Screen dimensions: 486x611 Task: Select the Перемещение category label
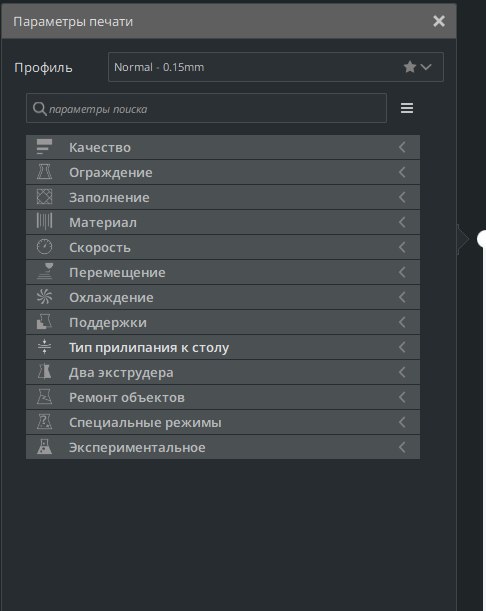click(x=117, y=272)
